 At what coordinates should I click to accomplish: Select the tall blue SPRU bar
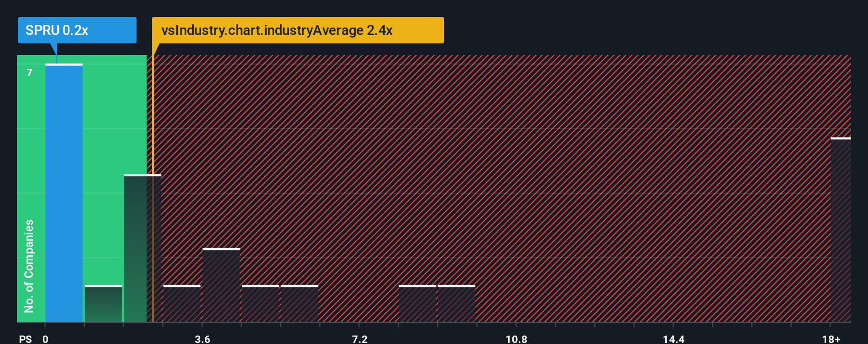(64, 193)
